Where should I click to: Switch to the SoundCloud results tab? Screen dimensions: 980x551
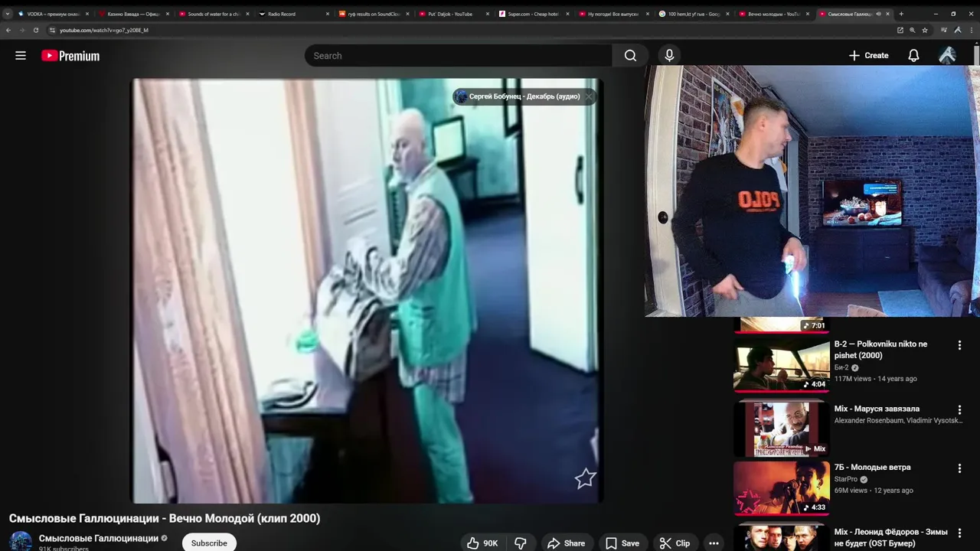(x=374, y=14)
